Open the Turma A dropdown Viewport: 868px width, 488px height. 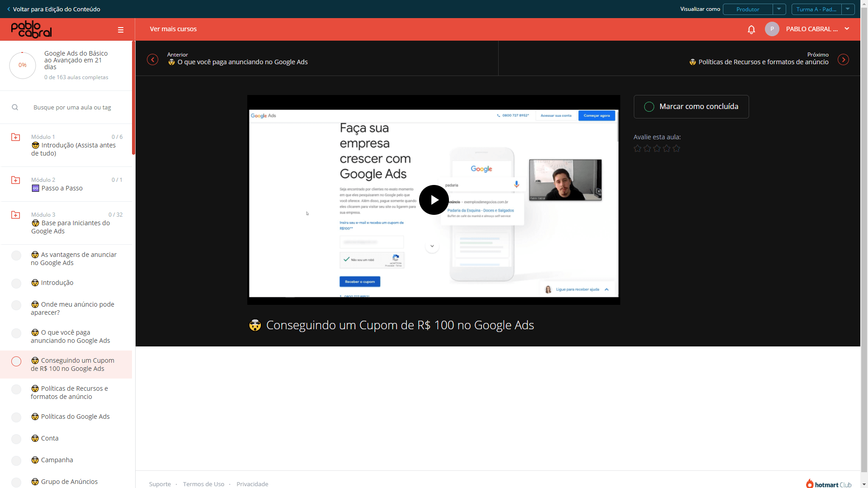pyautogui.click(x=848, y=9)
